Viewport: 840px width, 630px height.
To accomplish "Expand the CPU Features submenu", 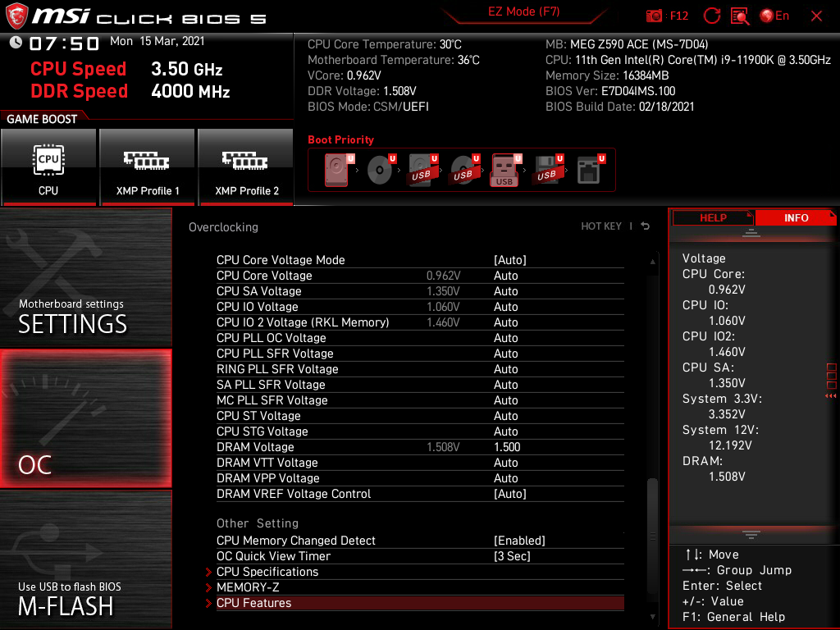I will tap(254, 603).
